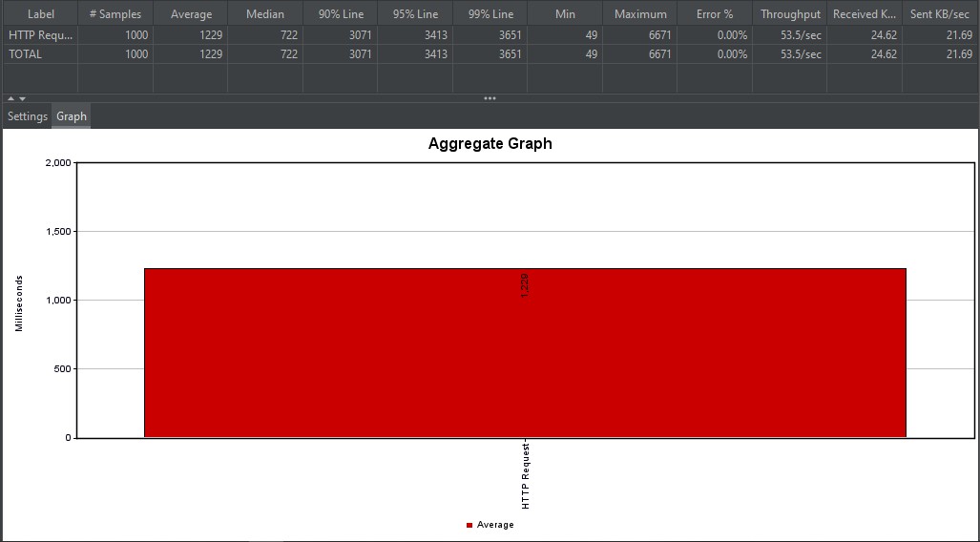Select 95% Line value 3413 in TOTAL row
This screenshot has width=980, height=542.
click(x=415, y=54)
